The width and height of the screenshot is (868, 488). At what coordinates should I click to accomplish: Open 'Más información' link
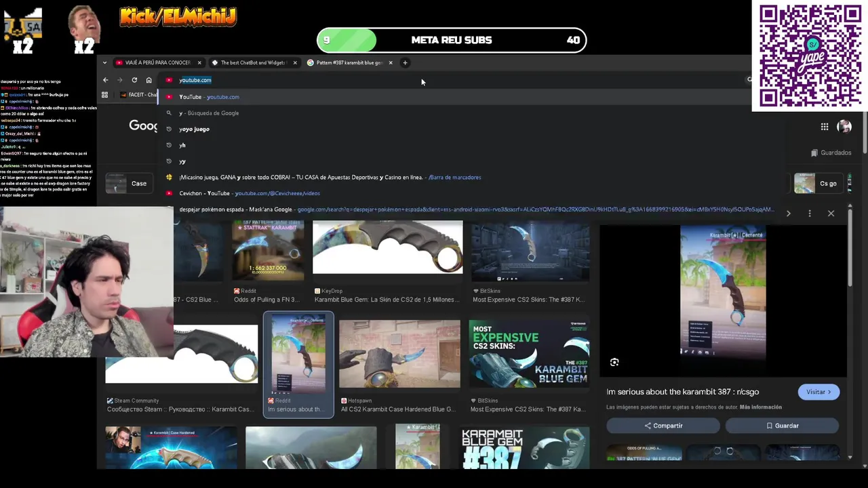coord(761,407)
